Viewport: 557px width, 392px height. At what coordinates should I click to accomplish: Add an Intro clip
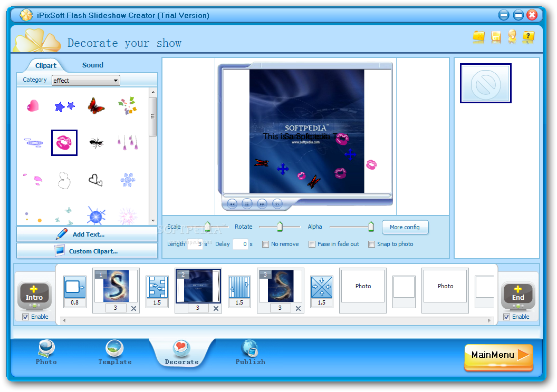point(34,295)
